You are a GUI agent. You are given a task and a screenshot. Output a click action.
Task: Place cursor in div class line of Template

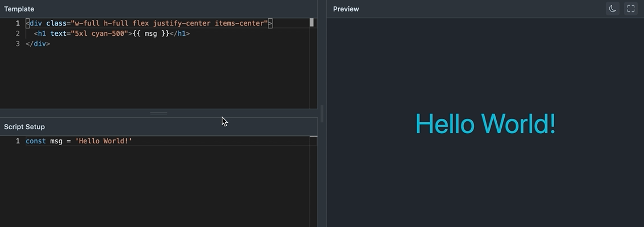(x=149, y=23)
